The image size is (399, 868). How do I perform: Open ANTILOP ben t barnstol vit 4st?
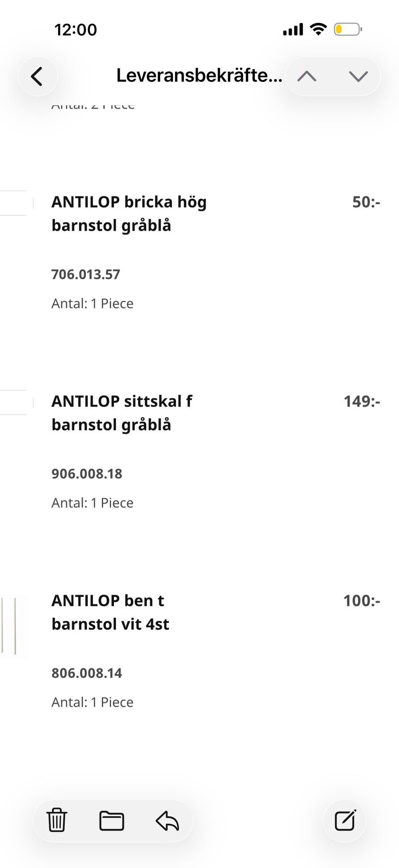click(110, 612)
